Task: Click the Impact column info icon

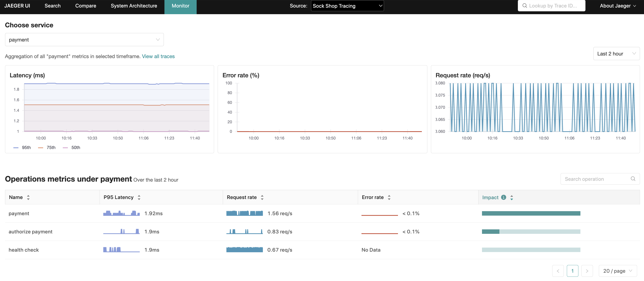Action: tap(504, 197)
